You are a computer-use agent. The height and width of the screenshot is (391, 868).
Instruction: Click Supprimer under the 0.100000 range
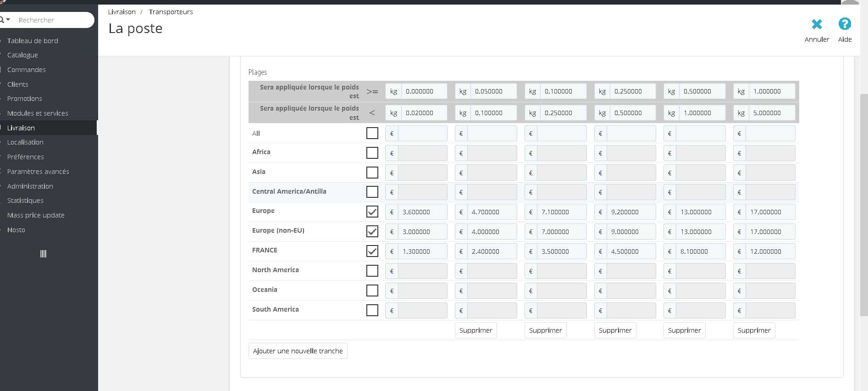pyautogui.click(x=546, y=330)
